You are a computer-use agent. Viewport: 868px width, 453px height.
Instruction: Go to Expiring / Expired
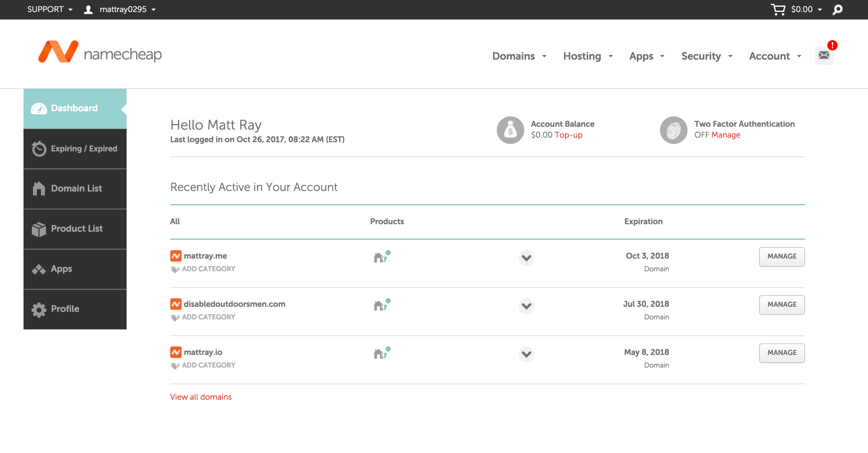tap(75, 149)
